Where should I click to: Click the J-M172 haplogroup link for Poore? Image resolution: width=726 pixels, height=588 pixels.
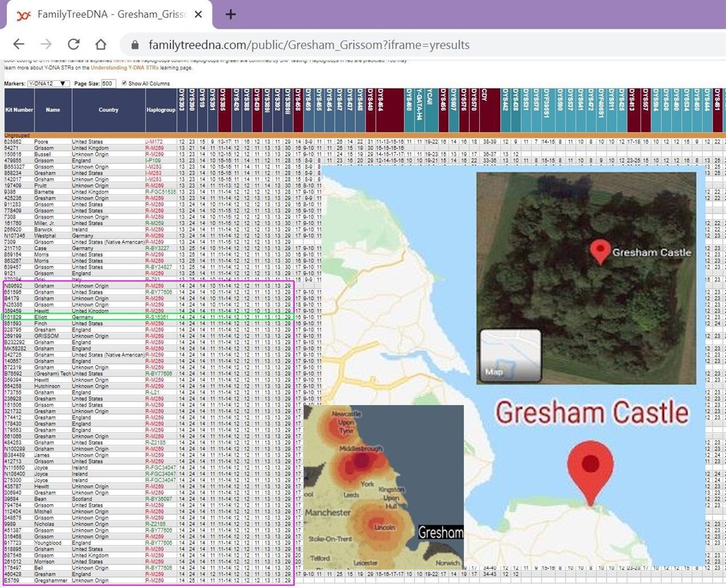coord(154,141)
